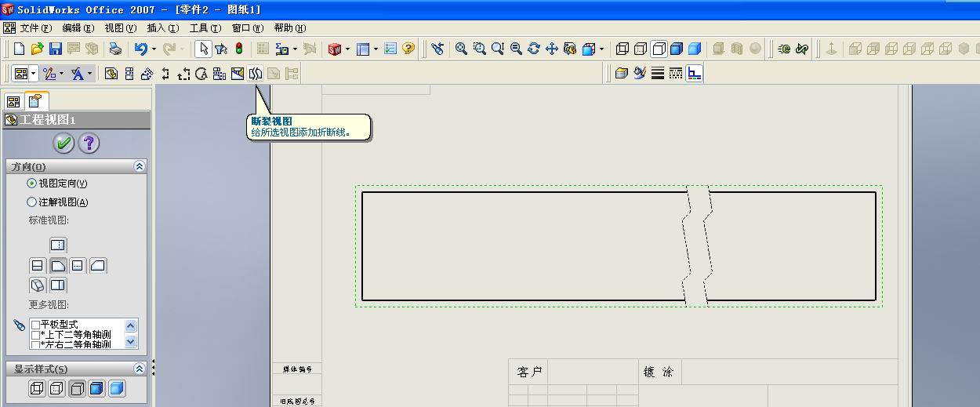Undo the last action
The image size is (980, 407).
140,49
